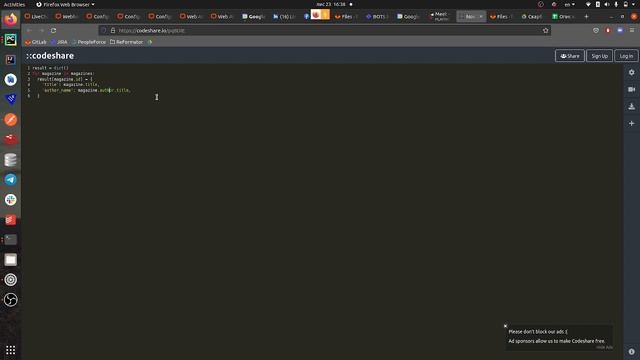Open a new tab with the plus button
Image resolution: width=640 pixels, height=360 pixels.
pos(586,17)
